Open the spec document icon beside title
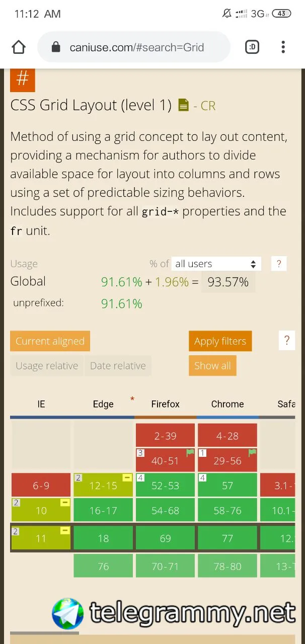Screen dimensions: 305x644 click(x=184, y=106)
